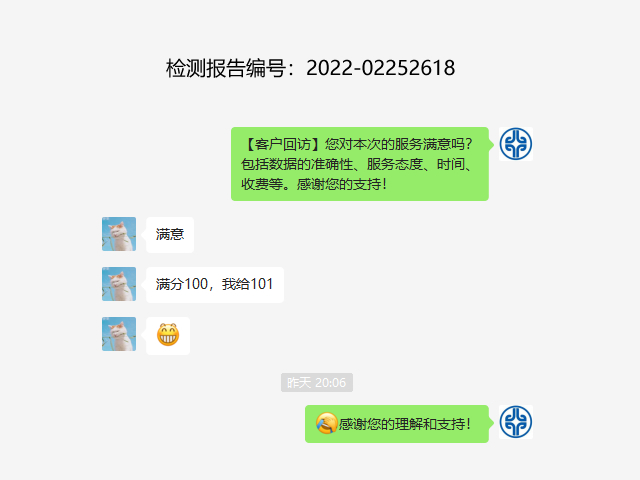The image size is (640, 480).
Task: Click the 昨天 20:06 timestamp label
Action: (x=317, y=382)
